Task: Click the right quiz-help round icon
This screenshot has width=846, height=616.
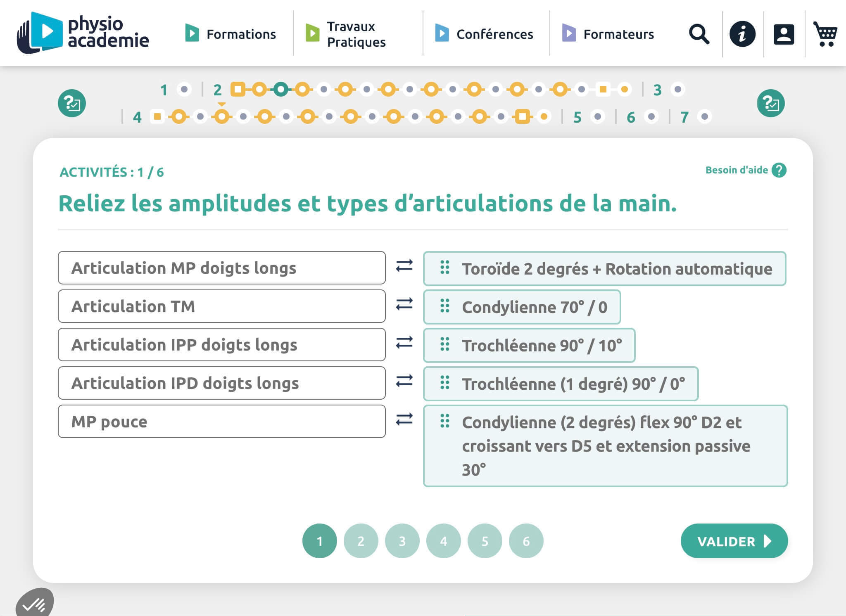Action: tap(771, 103)
